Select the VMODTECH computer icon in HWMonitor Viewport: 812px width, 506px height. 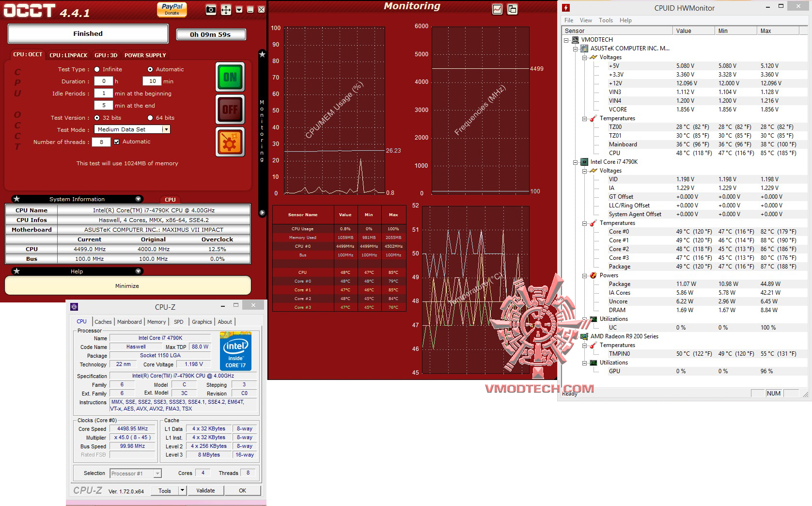[x=575, y=40]
